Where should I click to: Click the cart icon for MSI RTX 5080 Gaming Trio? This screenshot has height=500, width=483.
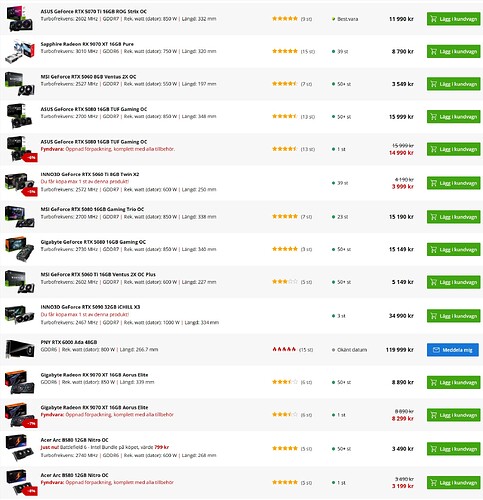click(434, 217)
